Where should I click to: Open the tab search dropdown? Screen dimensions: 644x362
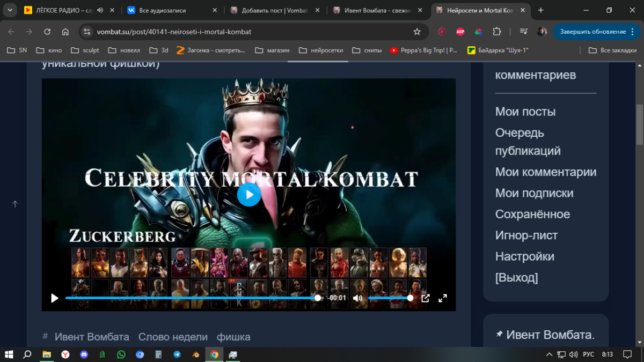[10, 10]
